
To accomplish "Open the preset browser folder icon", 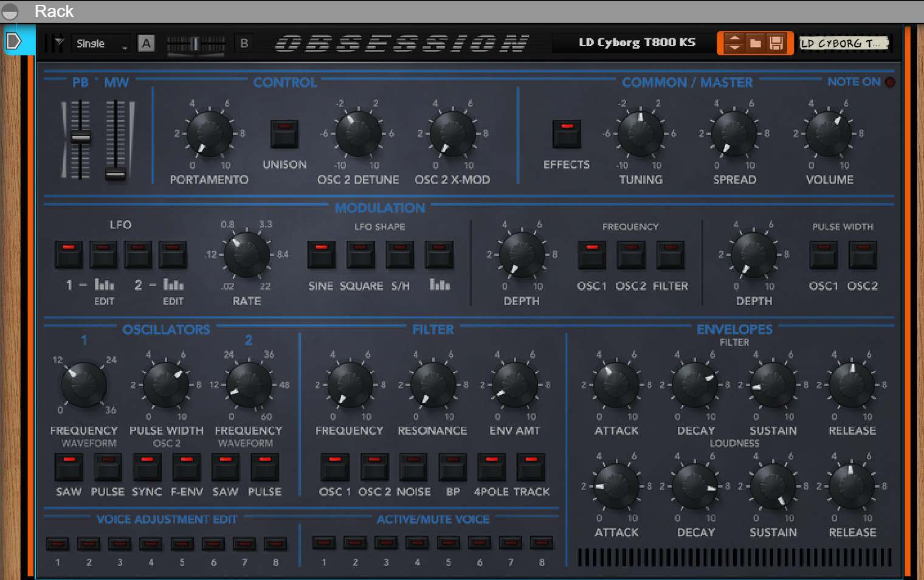I will [755, 43].
